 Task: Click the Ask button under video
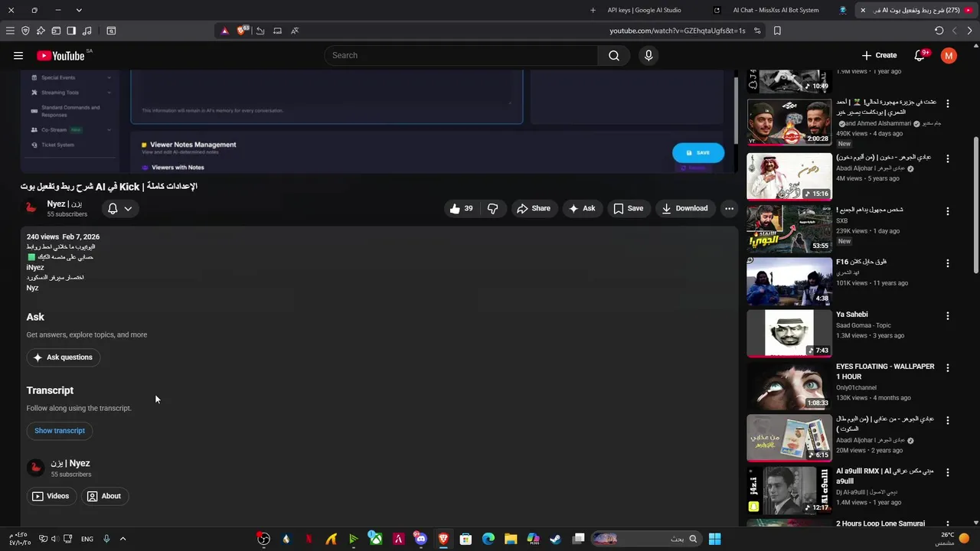pos(582,208)
